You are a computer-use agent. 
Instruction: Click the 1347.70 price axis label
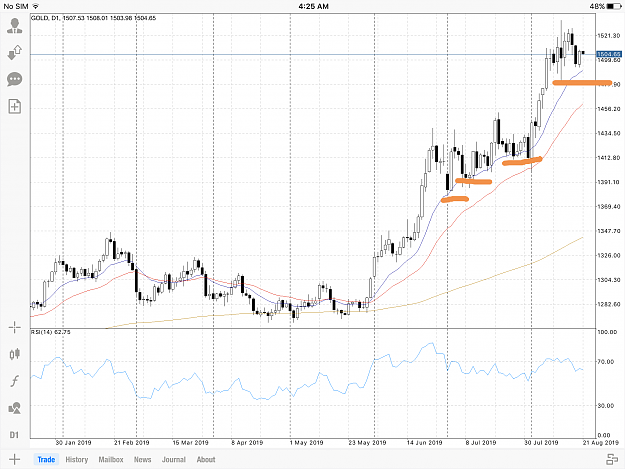point(609,231)
